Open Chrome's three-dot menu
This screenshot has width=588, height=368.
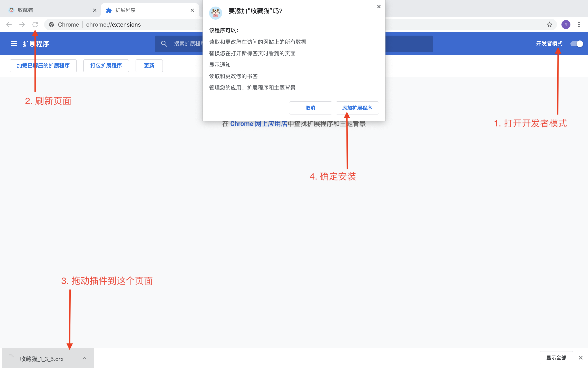pyautogui.click(x=579, y=25)
